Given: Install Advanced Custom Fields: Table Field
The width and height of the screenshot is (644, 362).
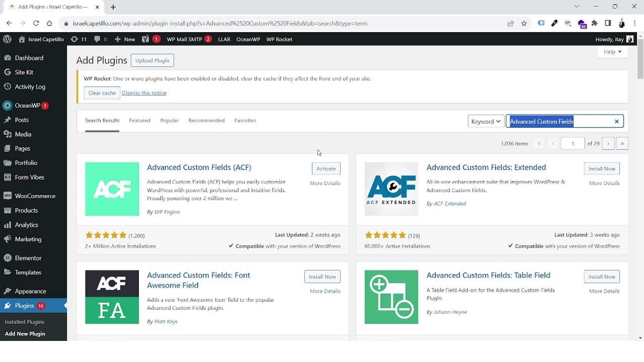Looking at the screenshot, I should pyautogui.click(x=602, y=277).
